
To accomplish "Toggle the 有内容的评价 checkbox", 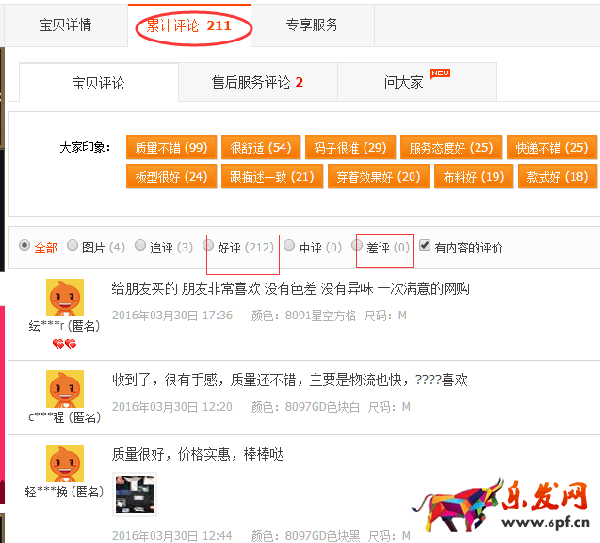I will pos(425,246).
